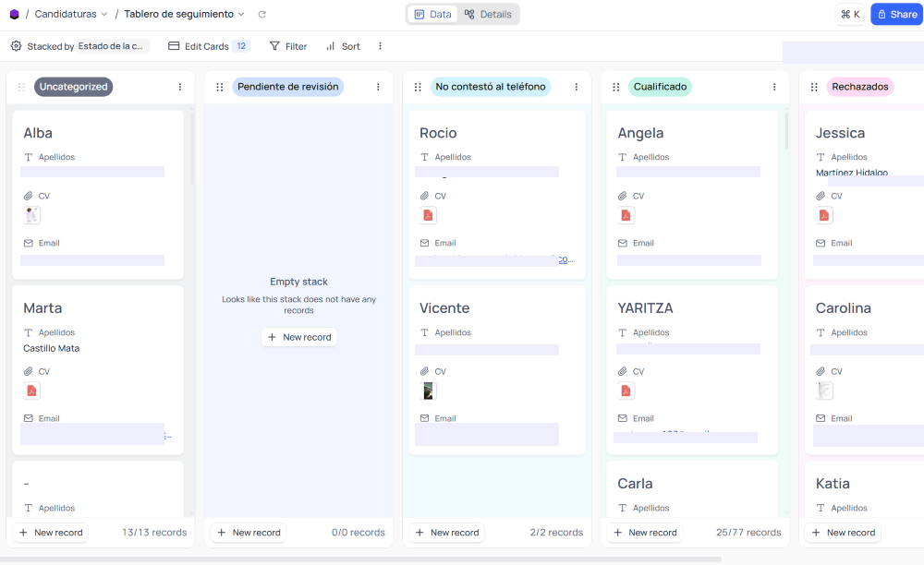
Task: Add New record at bottom of Uncategorized
Action: pyautogui.click(x=51, y=533)
